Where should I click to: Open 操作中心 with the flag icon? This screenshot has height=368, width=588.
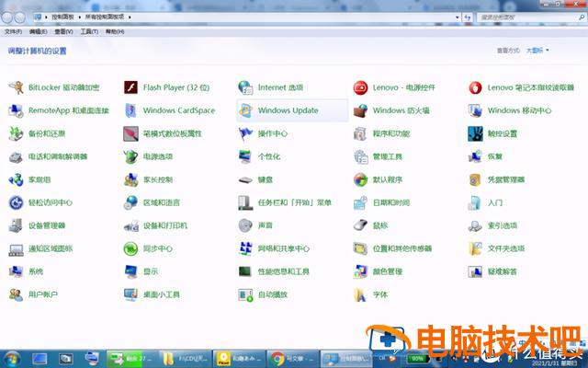[x=264, y=133]
